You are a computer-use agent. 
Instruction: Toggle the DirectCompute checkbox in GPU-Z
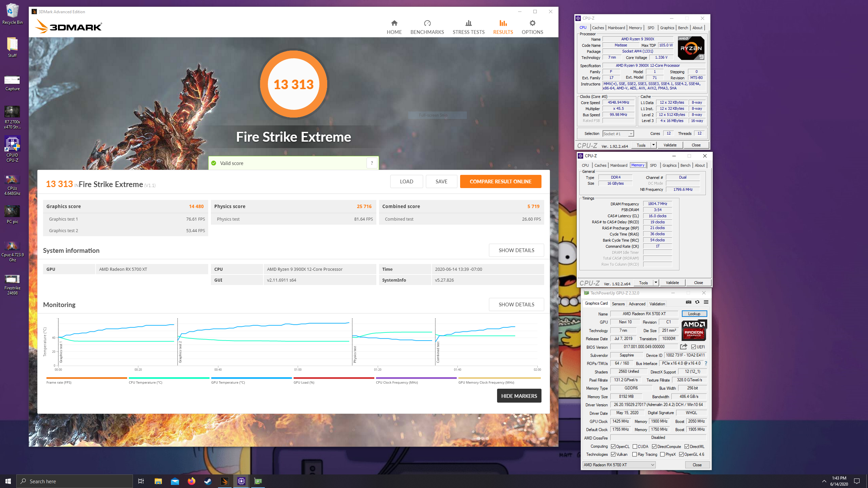tap(654, 447)
